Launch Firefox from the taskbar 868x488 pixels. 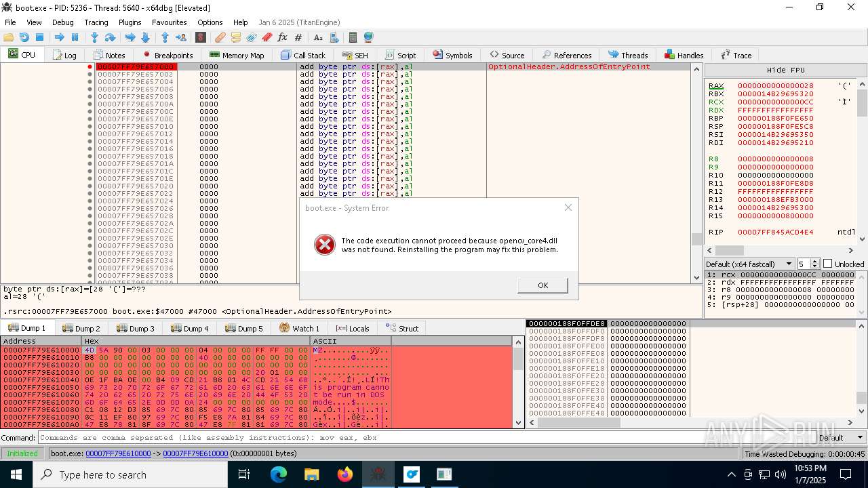tap(345, 474)
